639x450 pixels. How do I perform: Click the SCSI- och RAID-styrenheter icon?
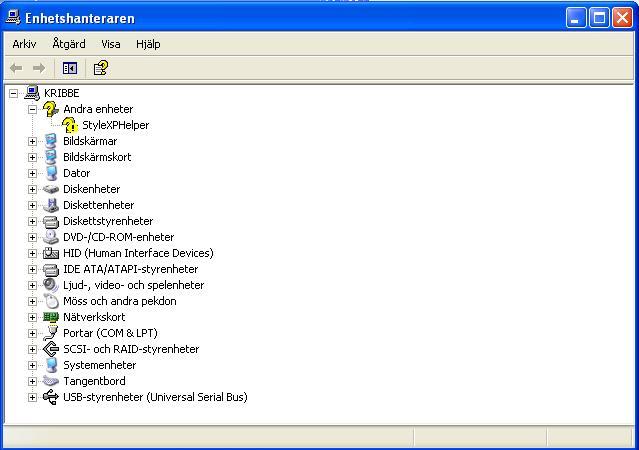pos(51,349)
